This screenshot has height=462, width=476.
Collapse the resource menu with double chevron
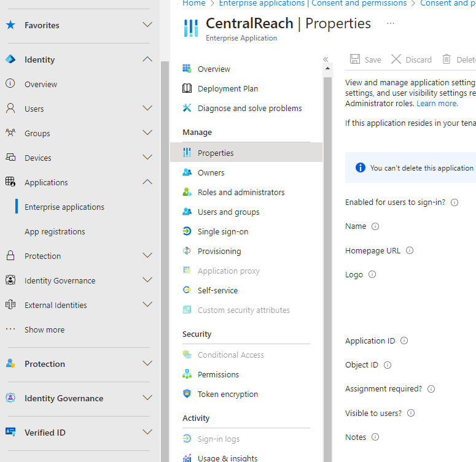(326, 59)
